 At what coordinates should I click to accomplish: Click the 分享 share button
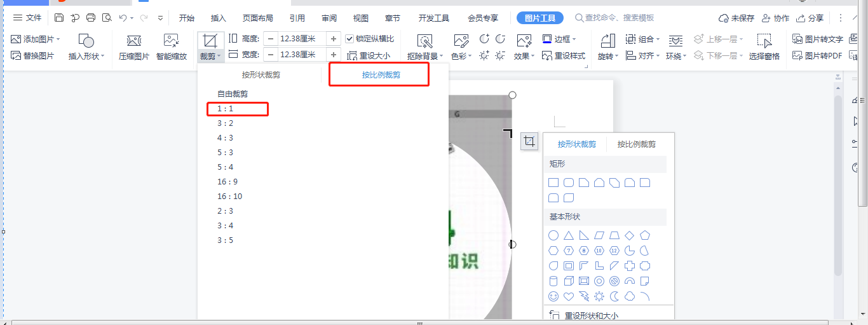tap(811, 18)
